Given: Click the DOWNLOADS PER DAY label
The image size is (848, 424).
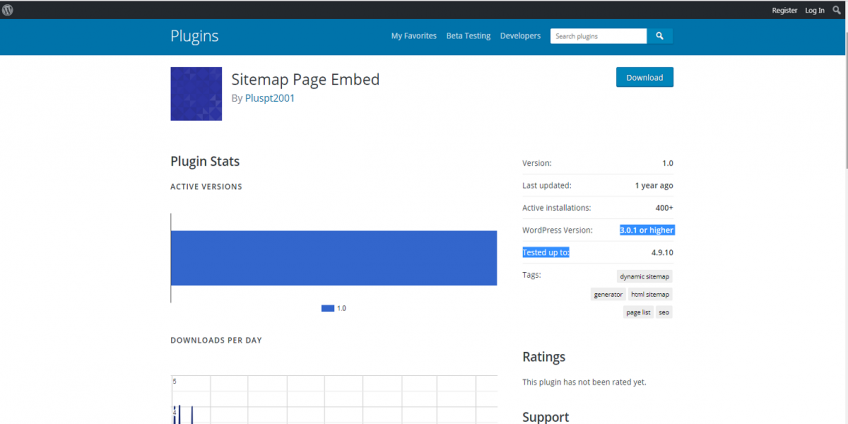Looking at the screenshot, I should 216,340.
